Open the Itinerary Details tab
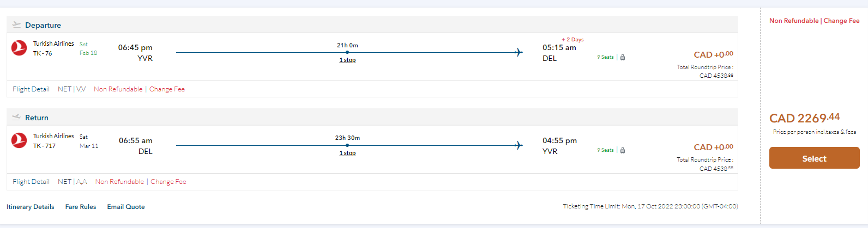This screenshot has width=868, height=228. (31, 207)
